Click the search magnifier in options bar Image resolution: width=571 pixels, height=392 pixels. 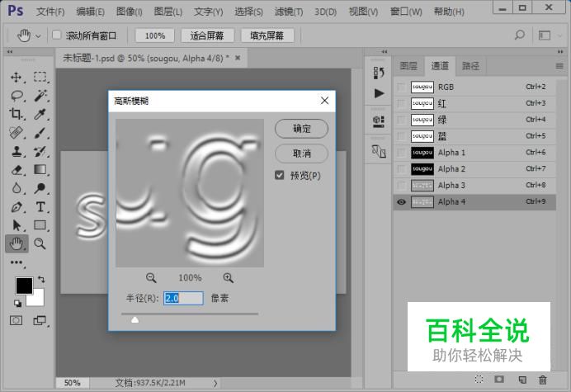click(x=519, y=35)
